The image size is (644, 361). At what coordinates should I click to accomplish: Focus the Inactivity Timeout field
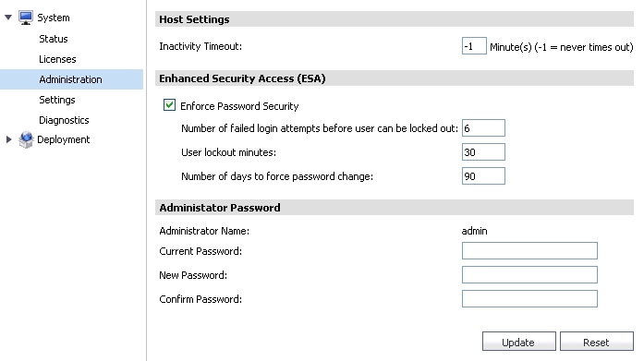pyautogui.click(x=474, y=46)
